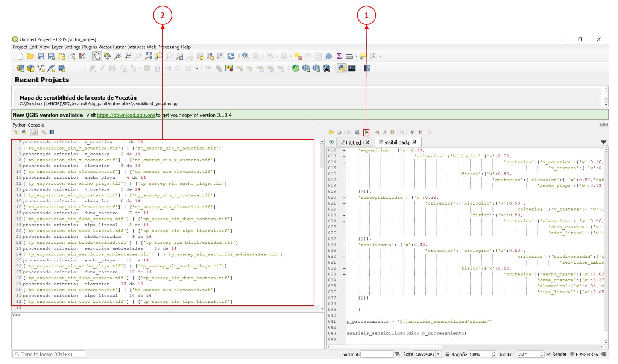Viewport: 618px width, 364px height.
Task: Click the Run Command icon in the console
Action: click(24, 132)
